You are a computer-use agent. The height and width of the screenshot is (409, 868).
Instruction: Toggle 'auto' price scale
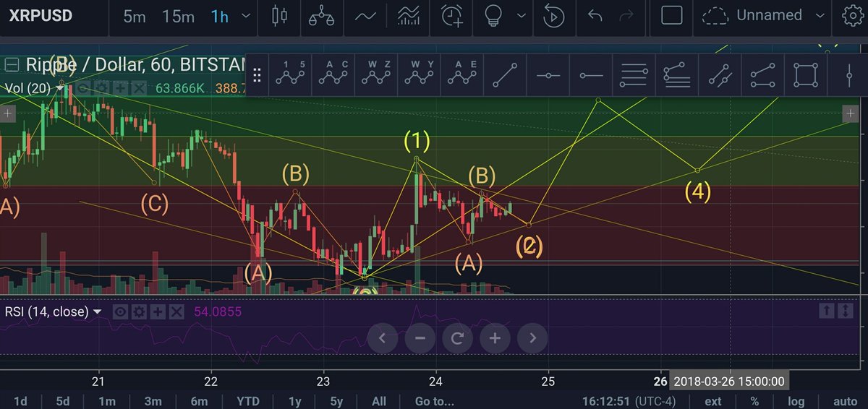[845, 401]
